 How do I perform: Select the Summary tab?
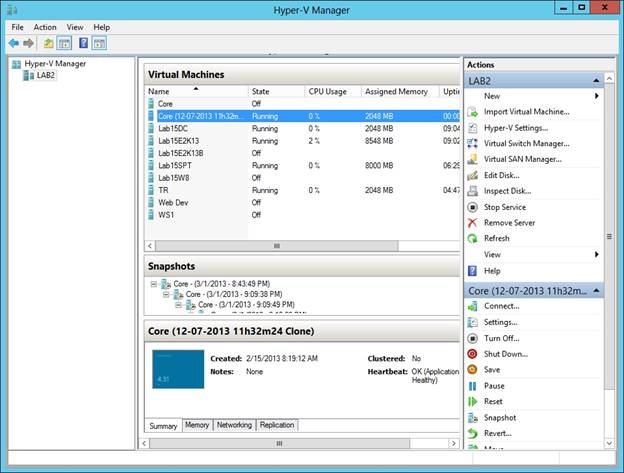[x=163, y=426]
